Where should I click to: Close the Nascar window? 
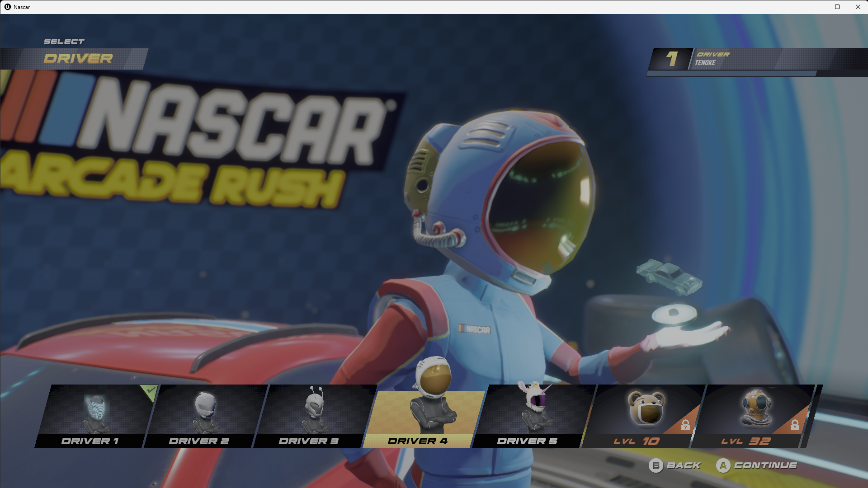[x=858, y=7]
